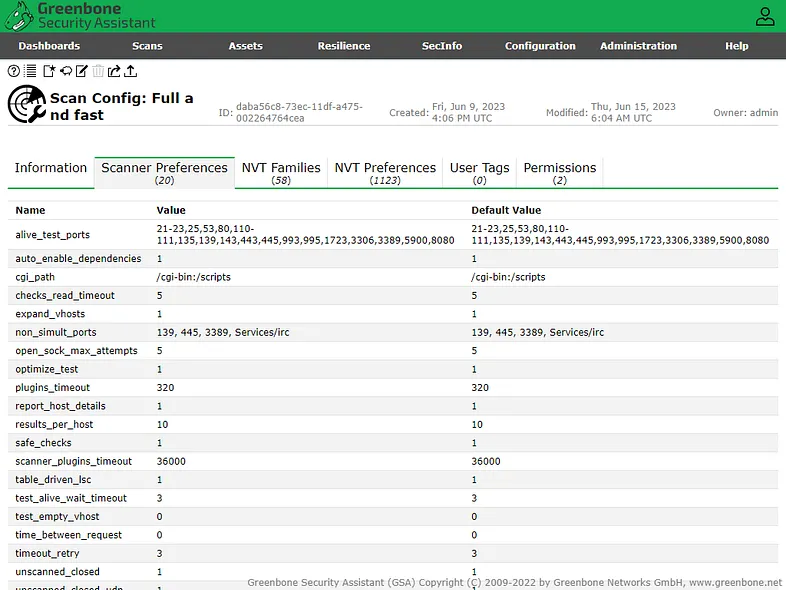
Task: Select the cgi_path row name
Action: coord(35,277)
